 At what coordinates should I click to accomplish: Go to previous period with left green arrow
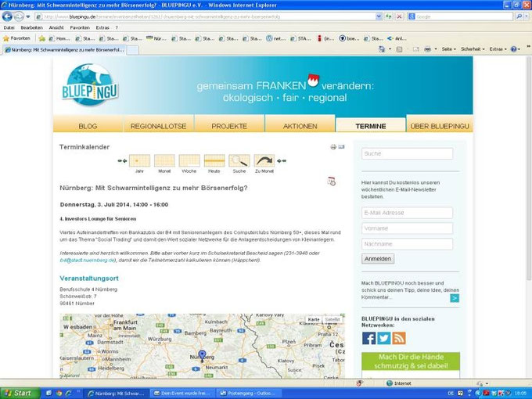(123, 161)
